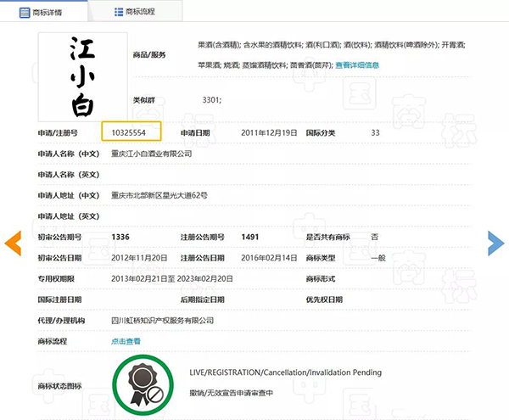
Task: Go to next record with blue arrow
Action: point(496,244)
